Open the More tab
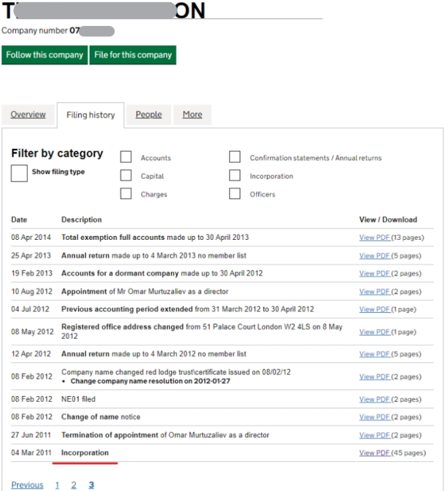Viewport: 448px width, 491px height. click(x=192, y=114)
